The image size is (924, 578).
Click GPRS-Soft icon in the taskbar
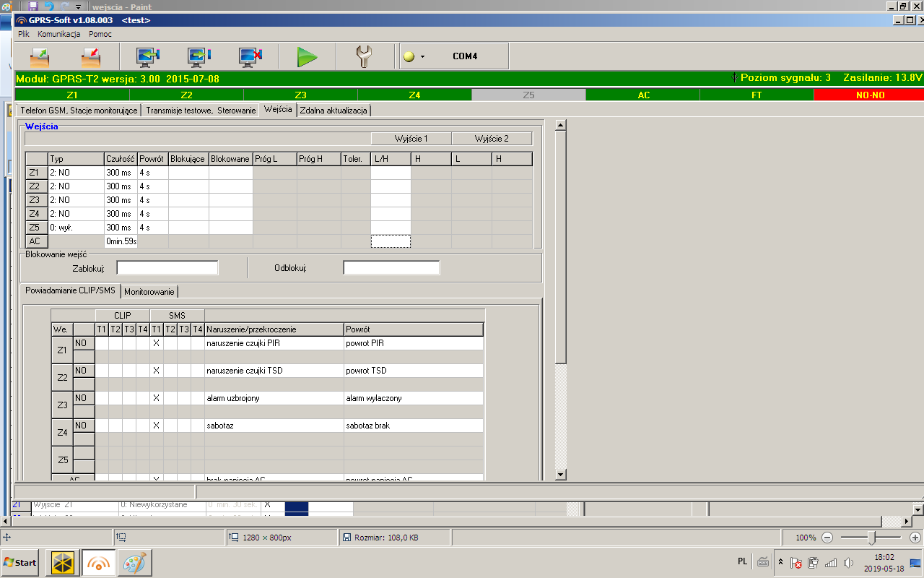coord(97,562)
